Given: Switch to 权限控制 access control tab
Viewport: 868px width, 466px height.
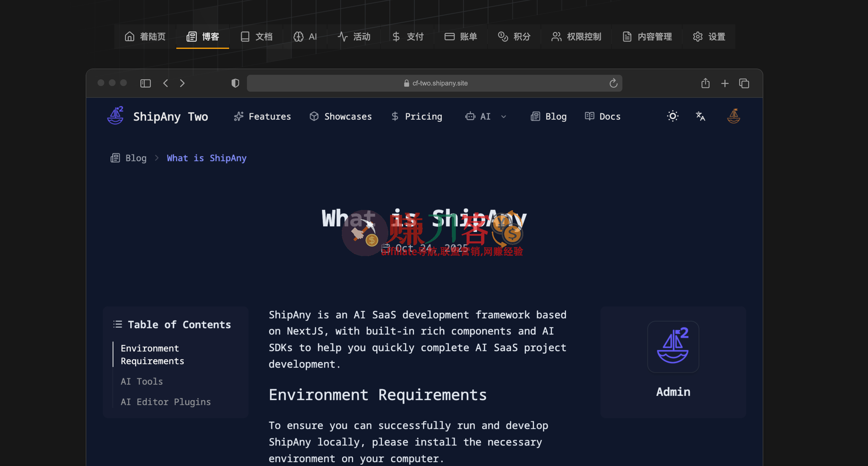Looking at the screenshot, I should click(576, 36).
